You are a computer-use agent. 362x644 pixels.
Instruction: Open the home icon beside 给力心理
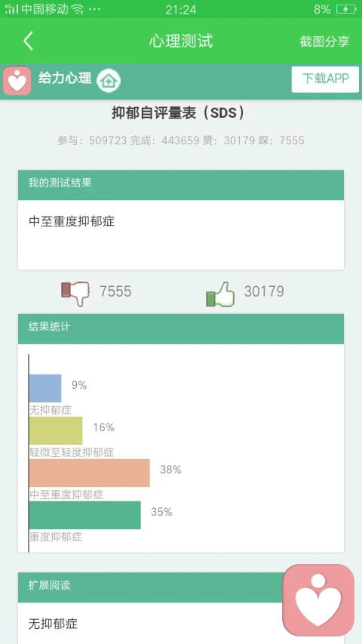click(x=109, y=81)
